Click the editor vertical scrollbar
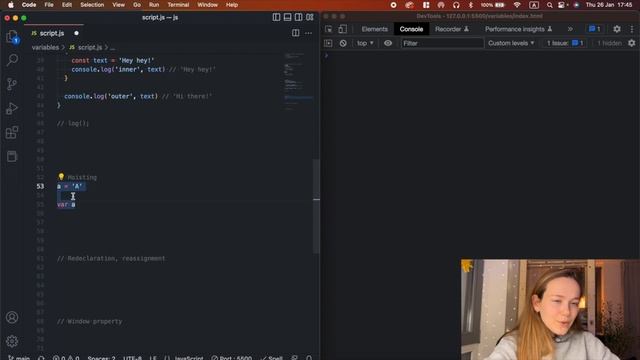This screenshot has height=360, width=640. click(x=316, y=206)
